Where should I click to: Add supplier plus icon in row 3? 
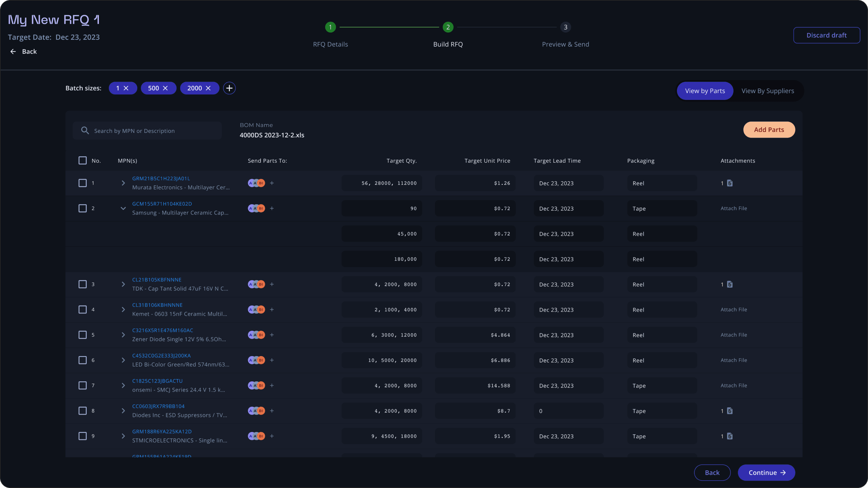click(272, 284)
